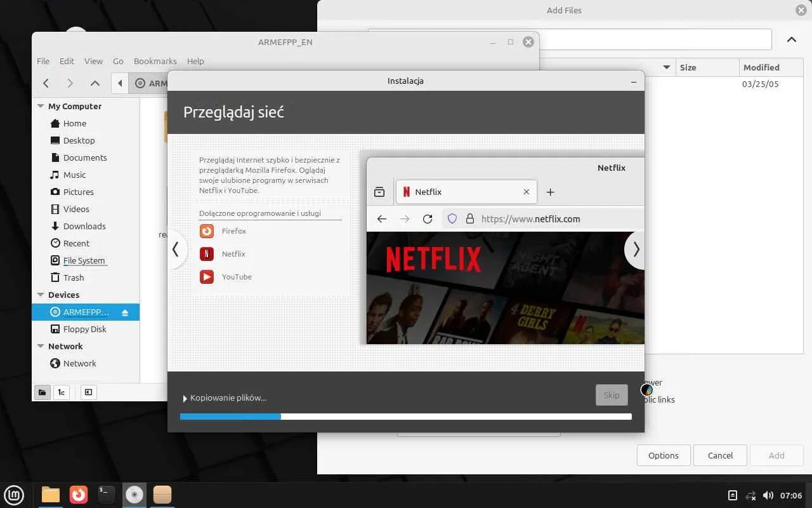812x508 pixels.
Task: Open the File menu
Action: click(x=43, y=61)
